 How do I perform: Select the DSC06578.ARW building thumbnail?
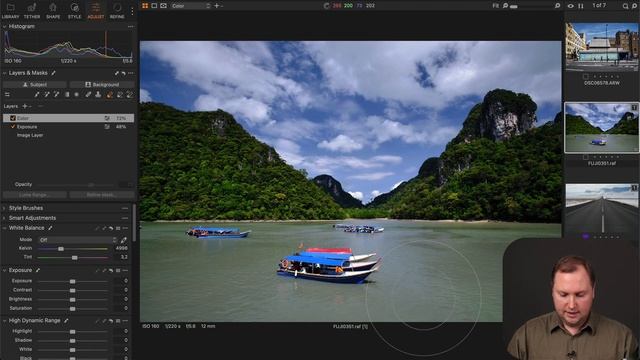pos(602,47)
